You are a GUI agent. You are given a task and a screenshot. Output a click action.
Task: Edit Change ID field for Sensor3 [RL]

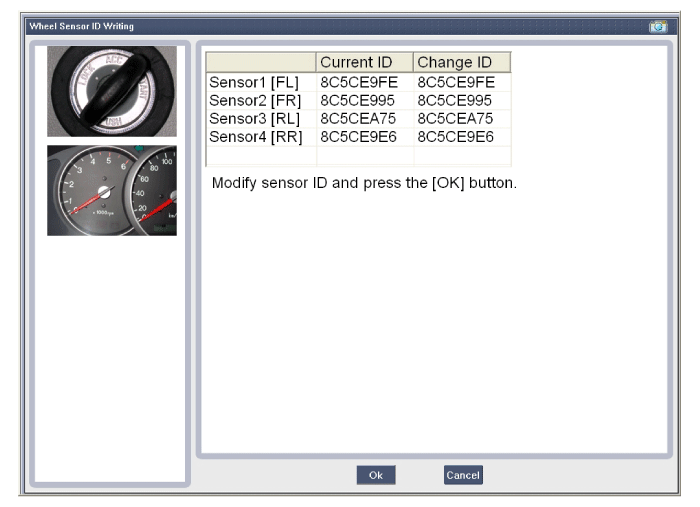click(x=455, y=118)
